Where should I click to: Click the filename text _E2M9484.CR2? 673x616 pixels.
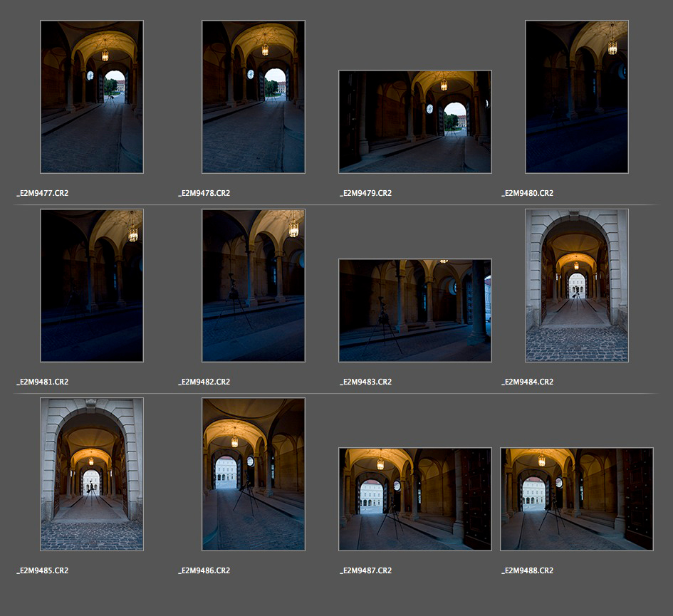[x=528, y=382]
